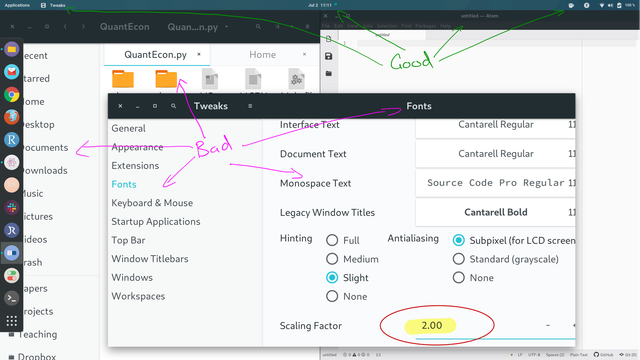Click the QuantEcon path button in Files

124,27
